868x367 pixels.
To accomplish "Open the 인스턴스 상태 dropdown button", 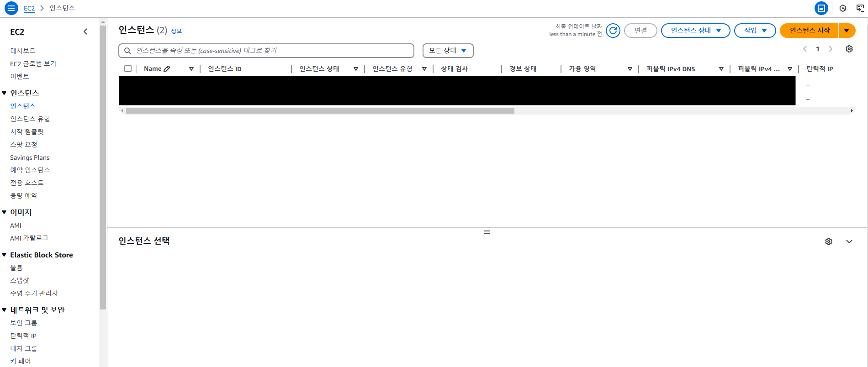I will [695, 31].
